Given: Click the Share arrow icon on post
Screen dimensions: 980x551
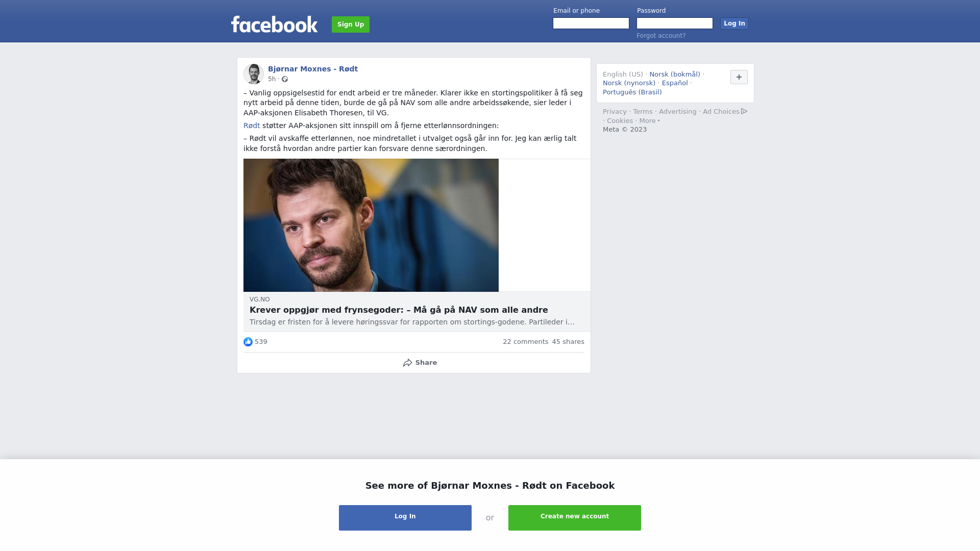Looking at the screenshot, I should [407, 363].
